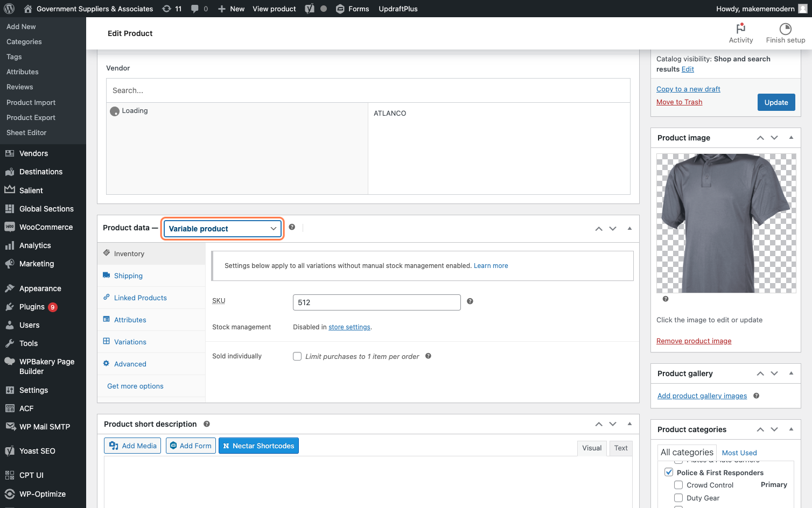Check the Crowd Control category
812x508 pixels.
click(678, 485)
